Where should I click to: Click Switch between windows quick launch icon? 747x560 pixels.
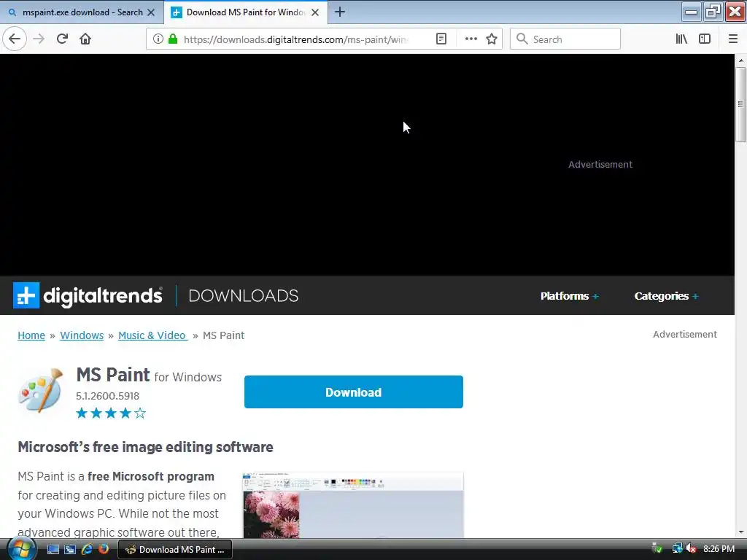point(70,549)
